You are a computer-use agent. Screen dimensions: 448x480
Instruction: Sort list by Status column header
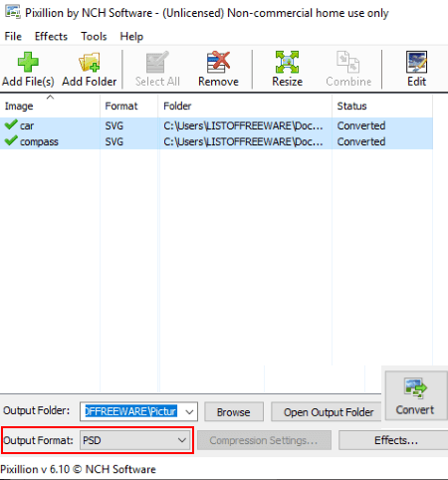click(382, 106)
